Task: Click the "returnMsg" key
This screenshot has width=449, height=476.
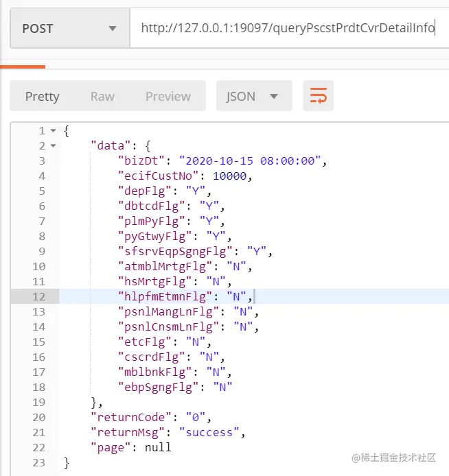Action: click(x=128, y=433)
